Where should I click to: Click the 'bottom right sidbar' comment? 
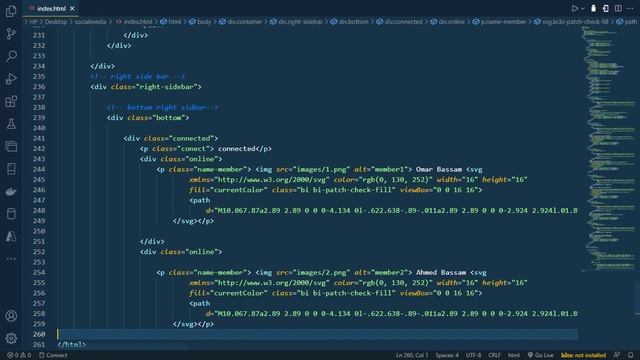[x=162, y=107]
